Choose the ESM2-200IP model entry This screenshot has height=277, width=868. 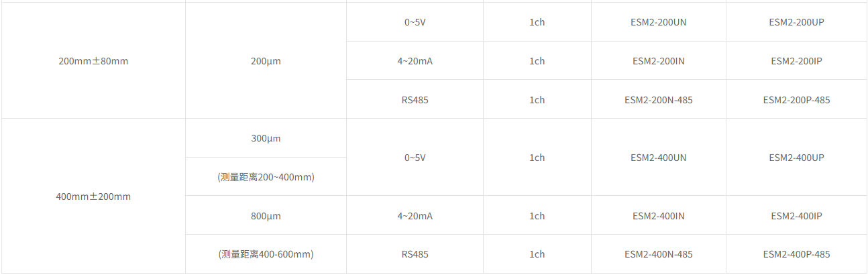click(x=796, y=61)
